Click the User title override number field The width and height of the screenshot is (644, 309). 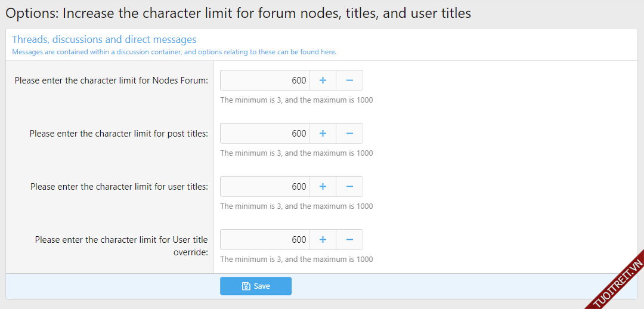pyautogui.click(x=265, y=240)
